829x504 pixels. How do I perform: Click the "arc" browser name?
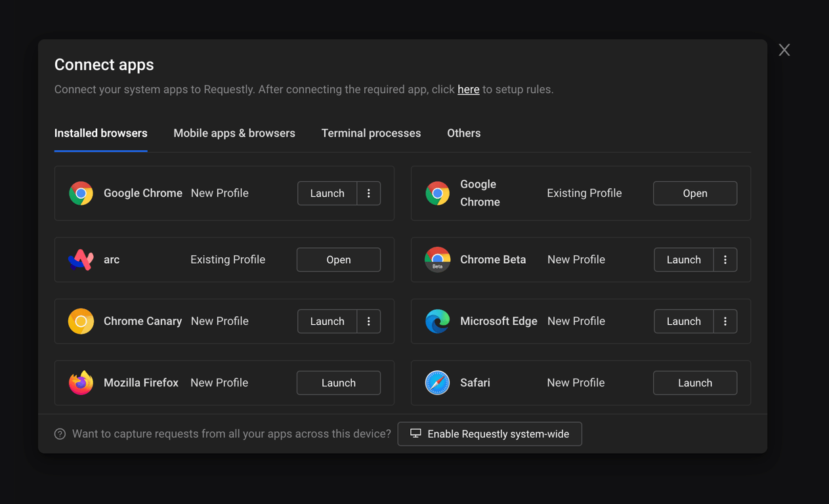click(x=112, y=260)
